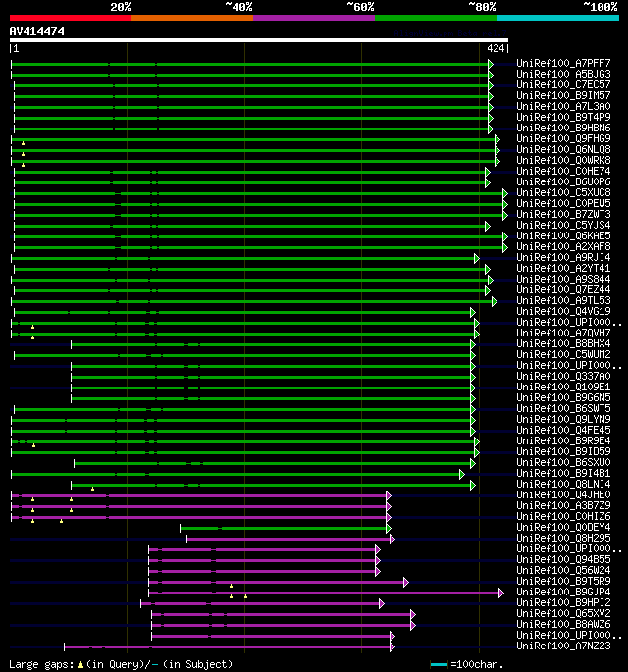This screenshot has width=628, height=672.
Task: Click hit label UniRef100_B9IM57
Action: (x=563, y=95)
